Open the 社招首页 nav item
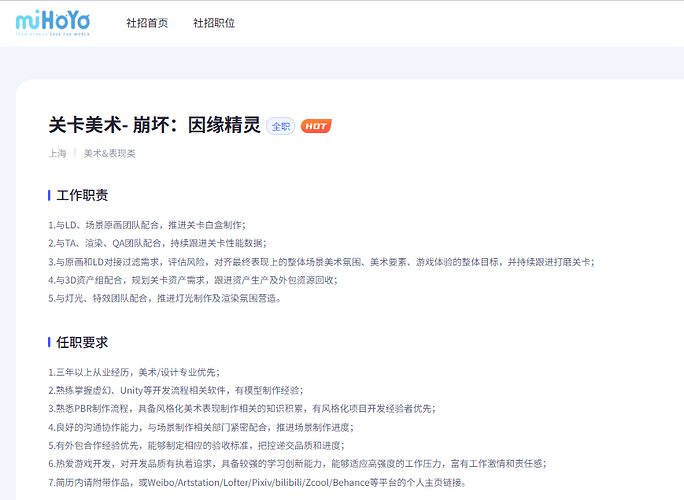 pyautogui.click(x=147, y=23)
